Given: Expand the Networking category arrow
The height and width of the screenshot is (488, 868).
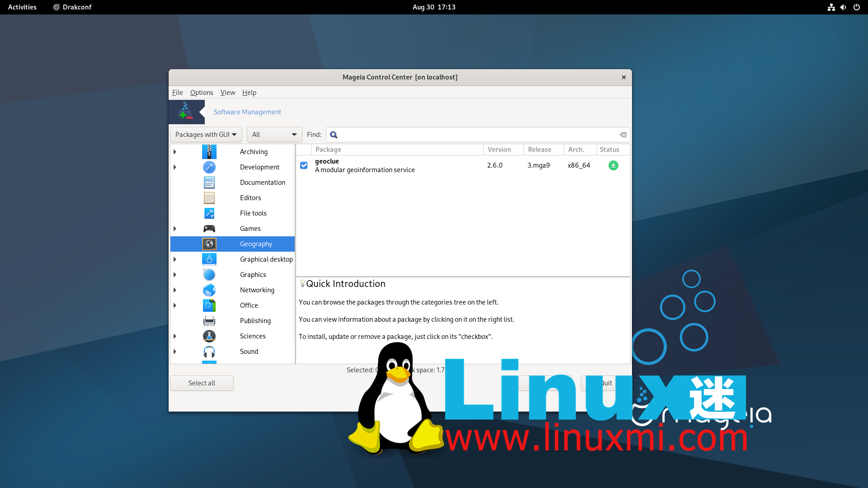Looking at the screenshot, I should [175, 290].
